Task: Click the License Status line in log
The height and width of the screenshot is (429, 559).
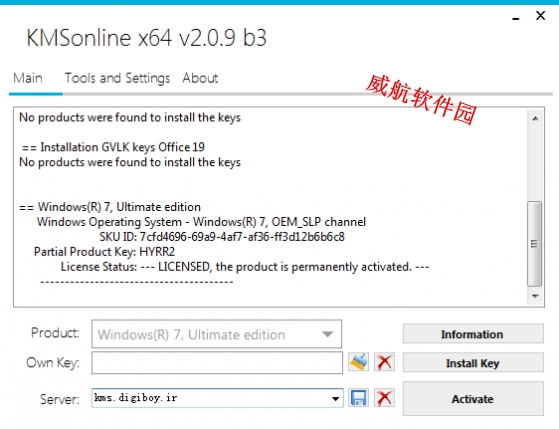Action: (x=245, y=267)
